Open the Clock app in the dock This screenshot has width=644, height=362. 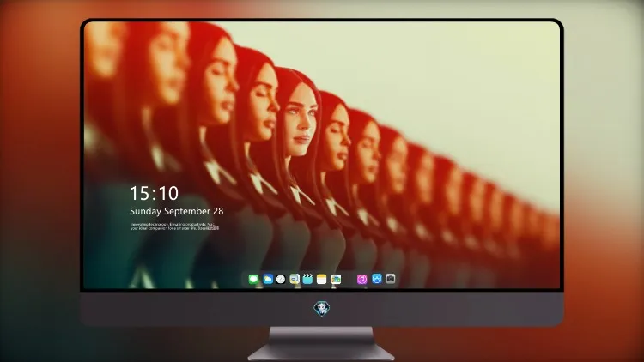click(281, 279)
